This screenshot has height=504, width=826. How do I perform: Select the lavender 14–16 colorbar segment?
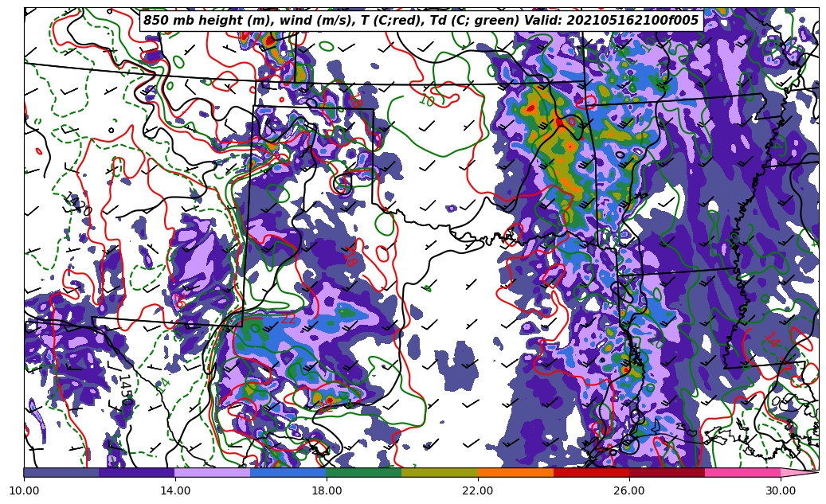tap(213, 472)
